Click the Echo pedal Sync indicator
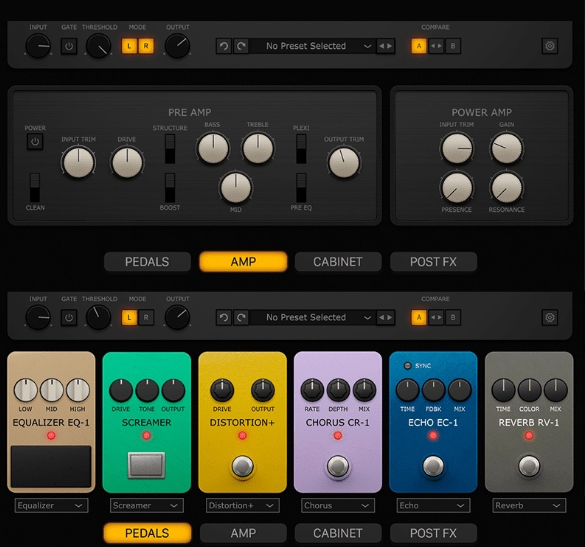Viewport: 585px width, 547px height. pyautogui.click(x=407, y=366)
